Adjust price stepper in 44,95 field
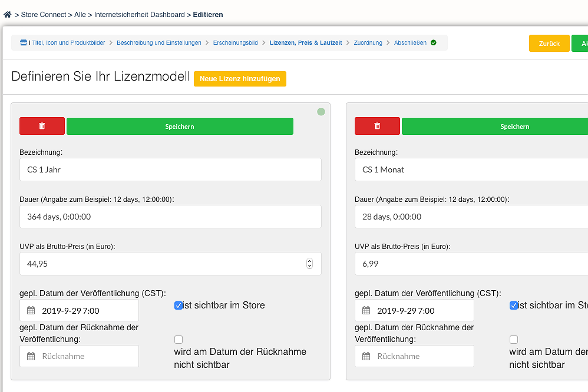 tap(310, 264)
